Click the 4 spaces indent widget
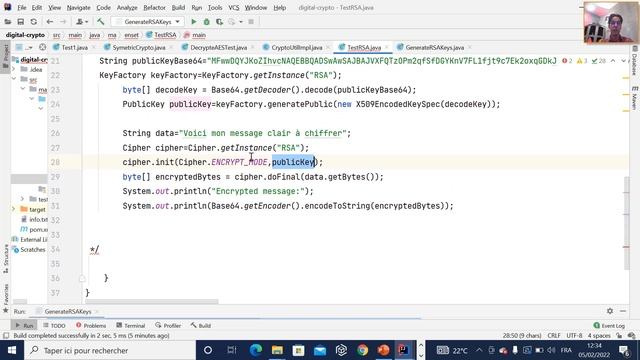 (599, 336)
